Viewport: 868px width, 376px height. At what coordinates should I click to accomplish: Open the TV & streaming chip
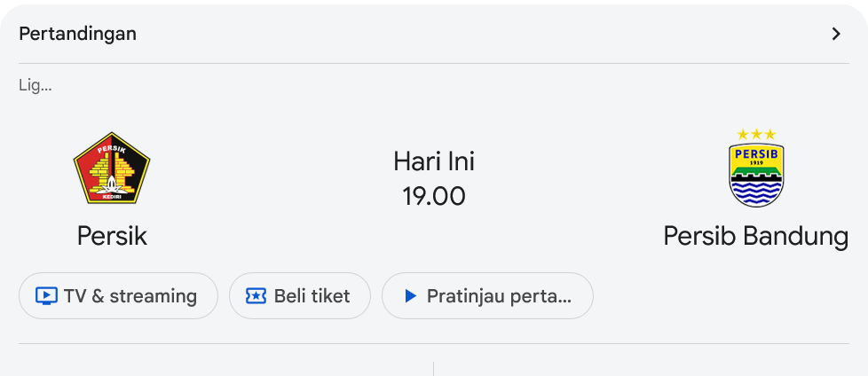click(118, 296)
